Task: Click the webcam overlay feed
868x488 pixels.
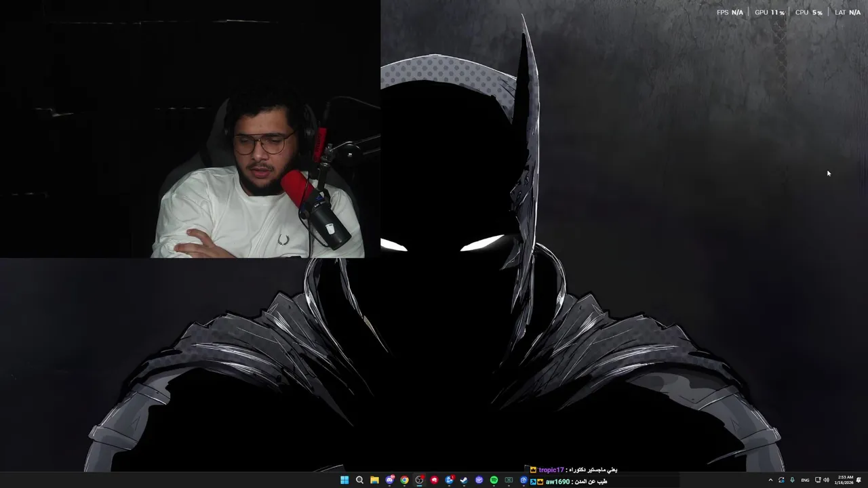Action: (x=190, y=129)
